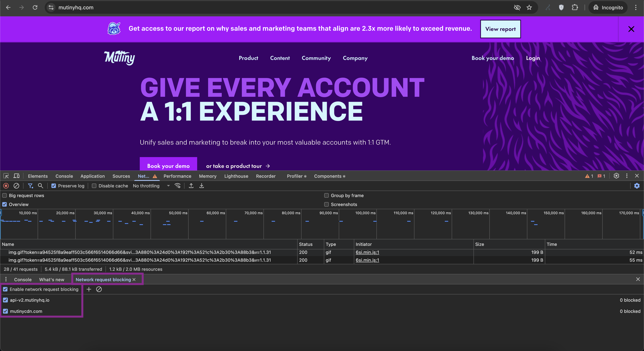This screenshot has height=351, width=644.
Task: Open the browser Extensions puzzle icon
Action: 575,7
